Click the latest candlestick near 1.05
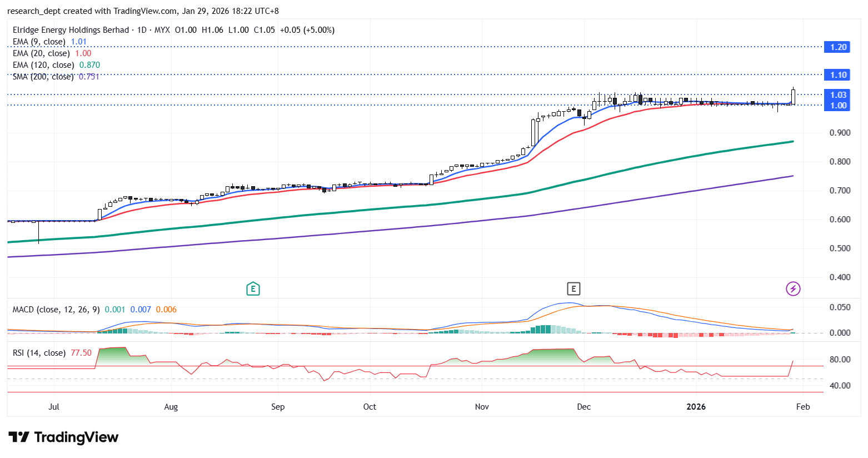Screen dimensions: 868x458 coord(793,97)
